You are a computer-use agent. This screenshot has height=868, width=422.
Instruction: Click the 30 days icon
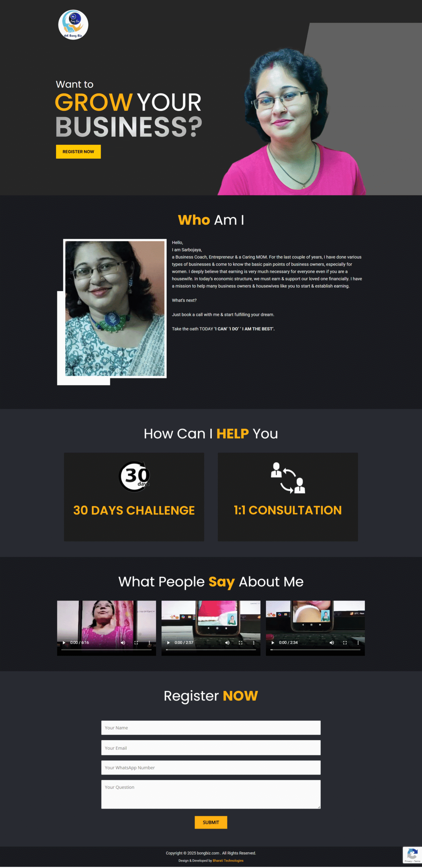tap(134, 476)
